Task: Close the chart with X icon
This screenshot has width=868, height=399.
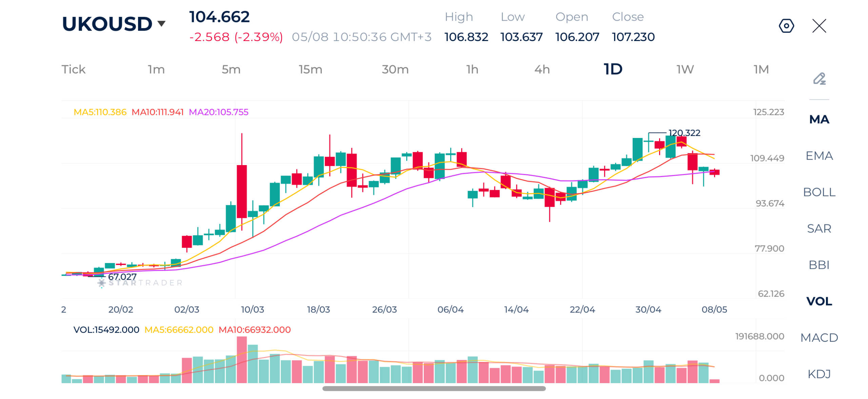Action: tap(818, 26)
